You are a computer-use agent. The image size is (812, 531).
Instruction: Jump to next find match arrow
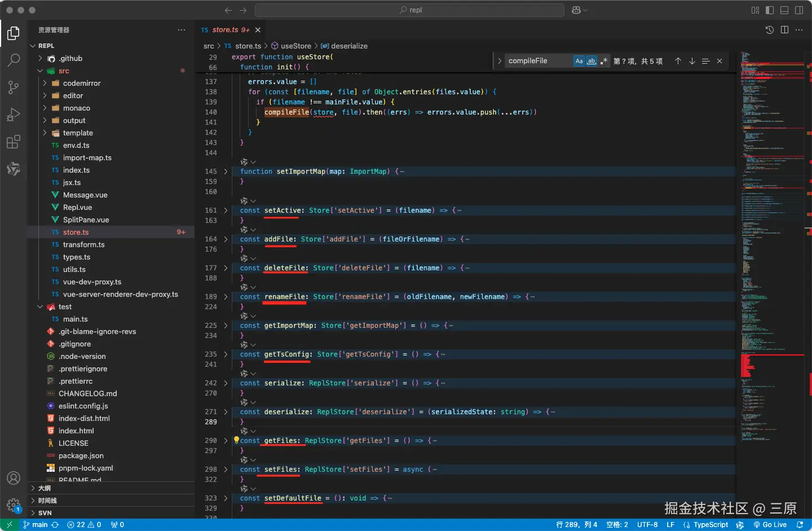(692, 61)
